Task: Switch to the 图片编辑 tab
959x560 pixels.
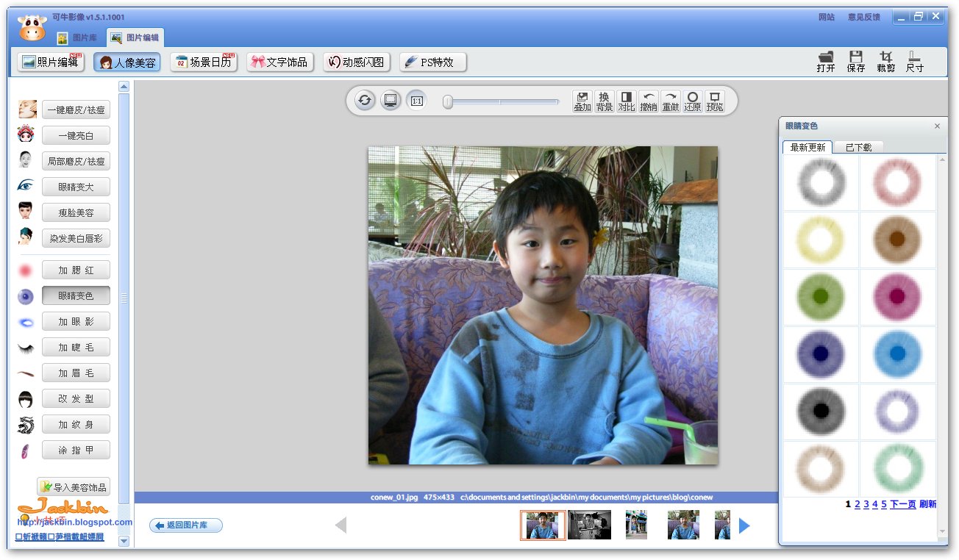Action: pos(135,37)
